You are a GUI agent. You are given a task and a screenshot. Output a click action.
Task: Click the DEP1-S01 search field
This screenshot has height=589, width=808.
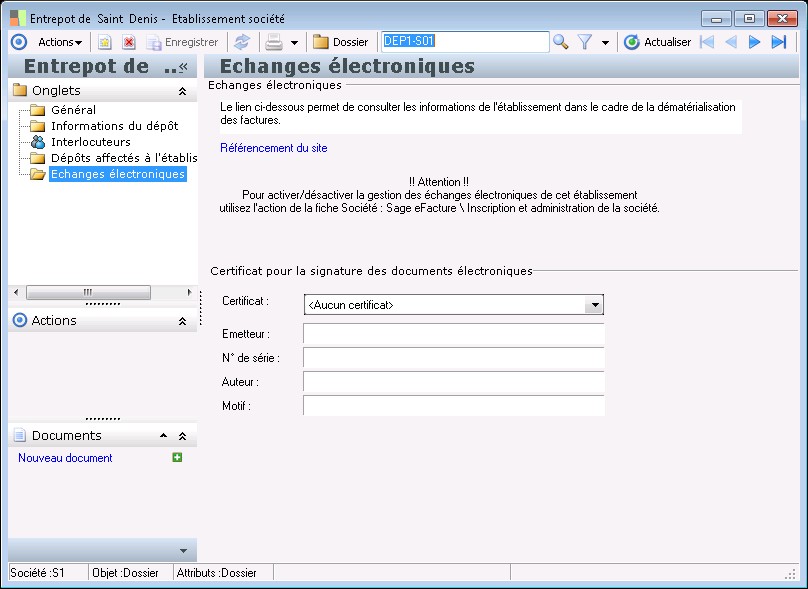point(465,42)
